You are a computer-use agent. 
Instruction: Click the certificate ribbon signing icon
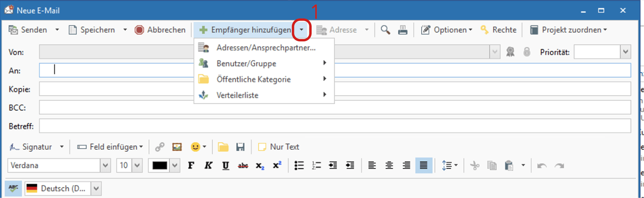coord(510,52)
